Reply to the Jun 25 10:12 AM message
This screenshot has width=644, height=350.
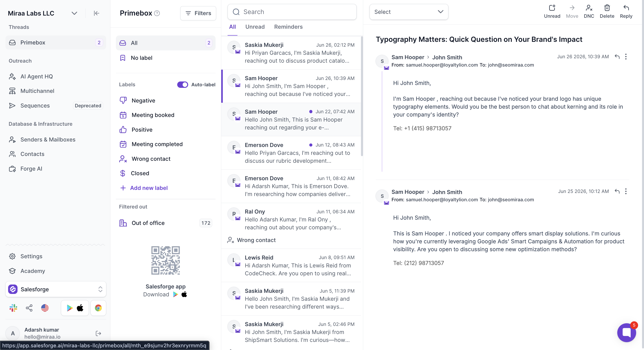pos(617,191)
